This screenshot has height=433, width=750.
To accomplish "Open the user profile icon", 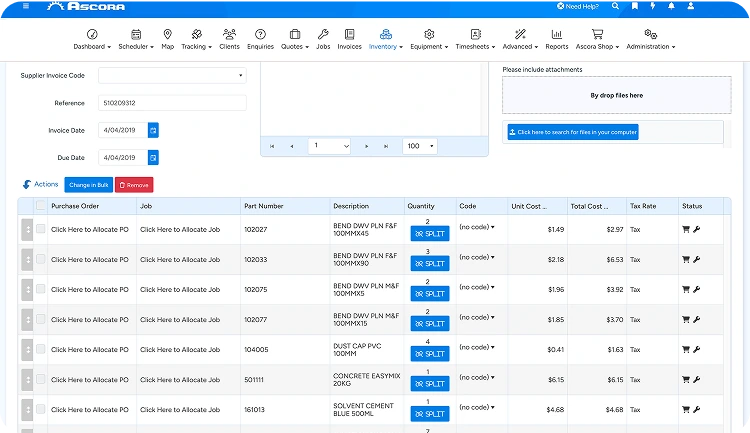I will click(x=691, y=6).
